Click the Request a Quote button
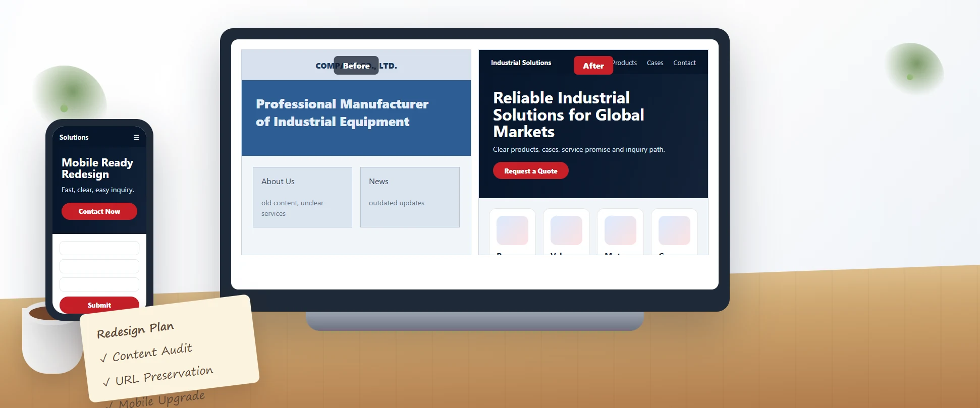The image size is (980, 408). (531, 170)
